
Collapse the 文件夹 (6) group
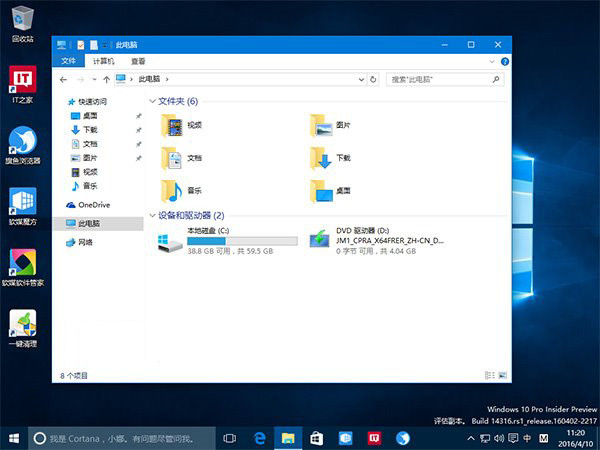point(152,102)
